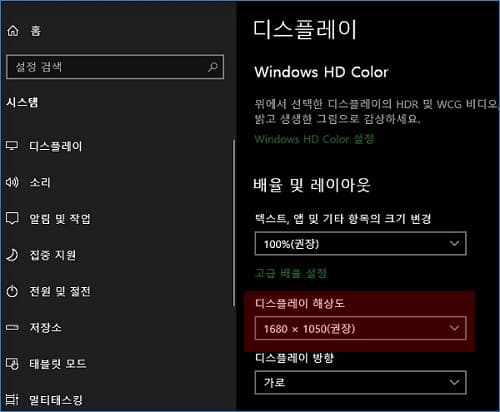Click the magnifier search icon
This screenshot has width=500, height=412.
coord(213,67)
